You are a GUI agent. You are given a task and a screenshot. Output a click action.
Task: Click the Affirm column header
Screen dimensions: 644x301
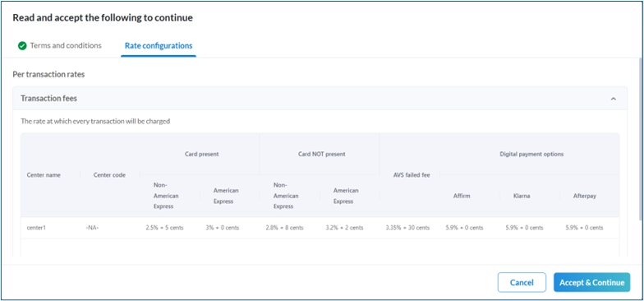tap(462, 196)
